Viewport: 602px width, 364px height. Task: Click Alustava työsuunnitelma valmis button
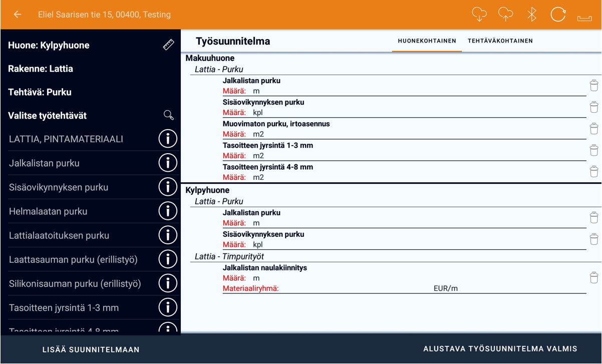[x=500, y=349]
